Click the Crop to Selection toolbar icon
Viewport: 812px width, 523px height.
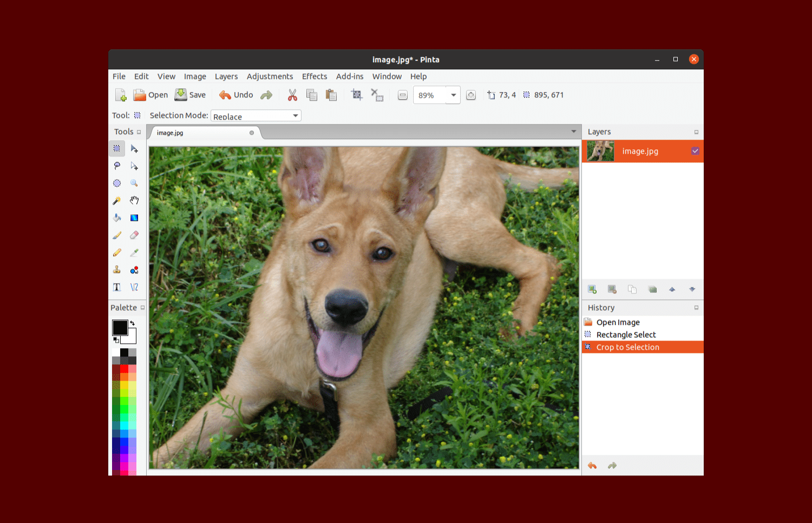[357, 95]
